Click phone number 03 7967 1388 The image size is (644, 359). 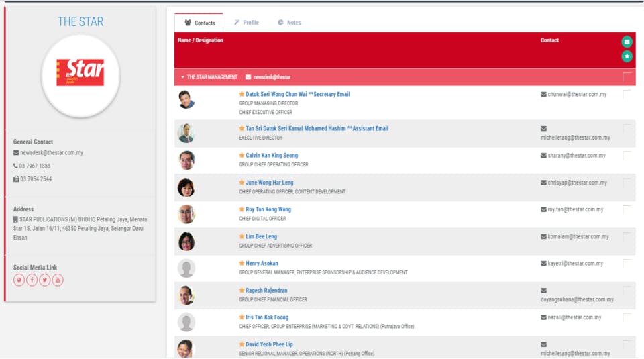pyautogui.click(x=34, y=166)
